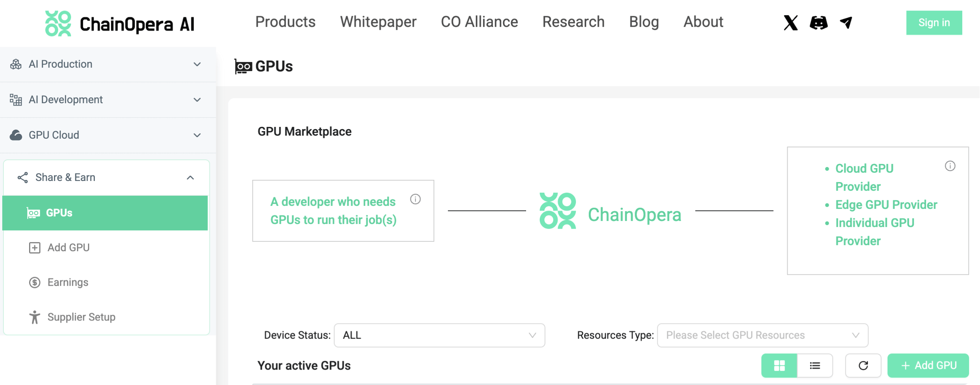Screen dimensions: 980x385
Task: Click info icon in GPU provider box
Action: [x=950, y=166]
